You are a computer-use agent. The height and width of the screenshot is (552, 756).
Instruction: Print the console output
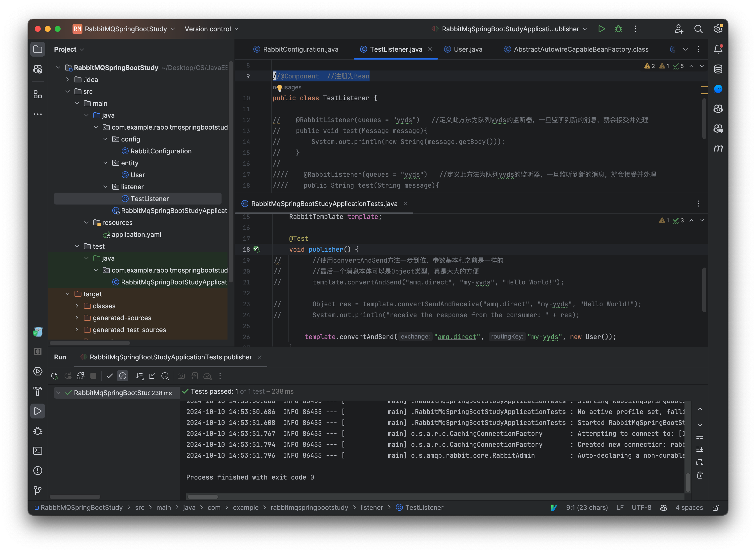[x=700, y=462]
